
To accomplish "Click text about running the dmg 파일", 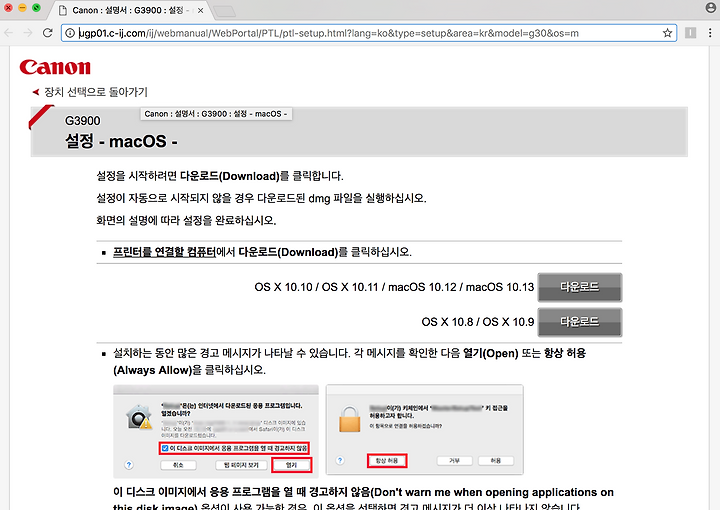I will coord(261,198).
